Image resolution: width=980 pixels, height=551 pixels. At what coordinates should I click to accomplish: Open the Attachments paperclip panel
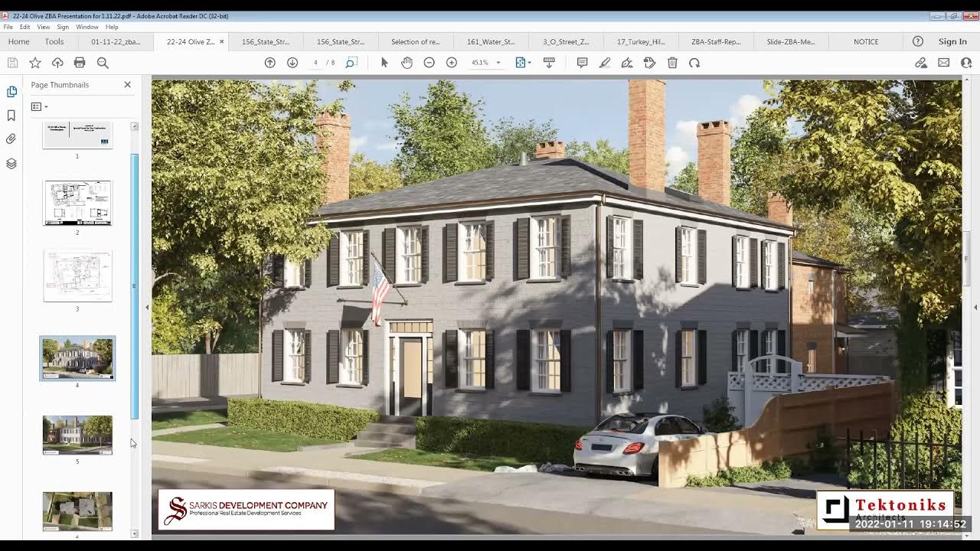click(11, 139)
